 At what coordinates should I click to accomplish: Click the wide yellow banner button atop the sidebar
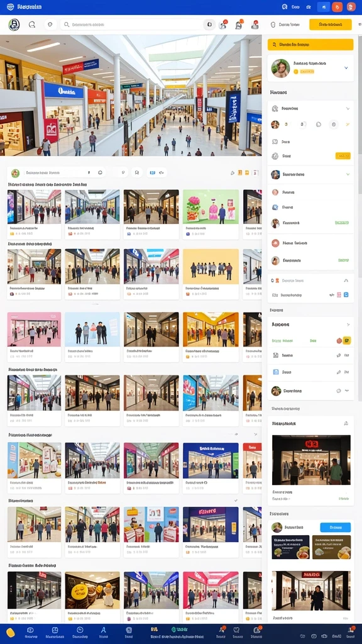coord(310,45)
